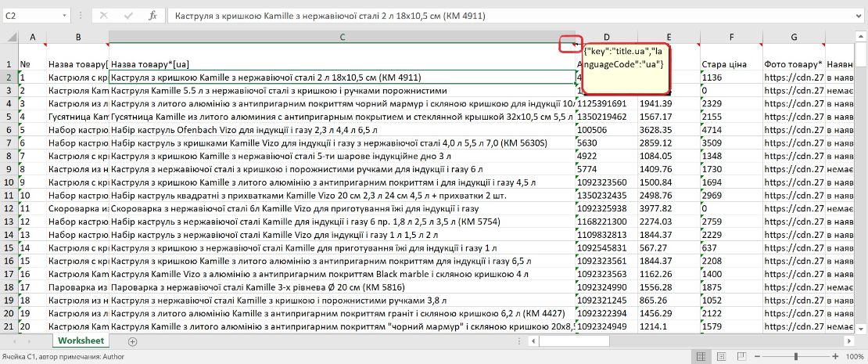Click cell value 1350219462
The image size is (868, 364).
tap(607, 117)
